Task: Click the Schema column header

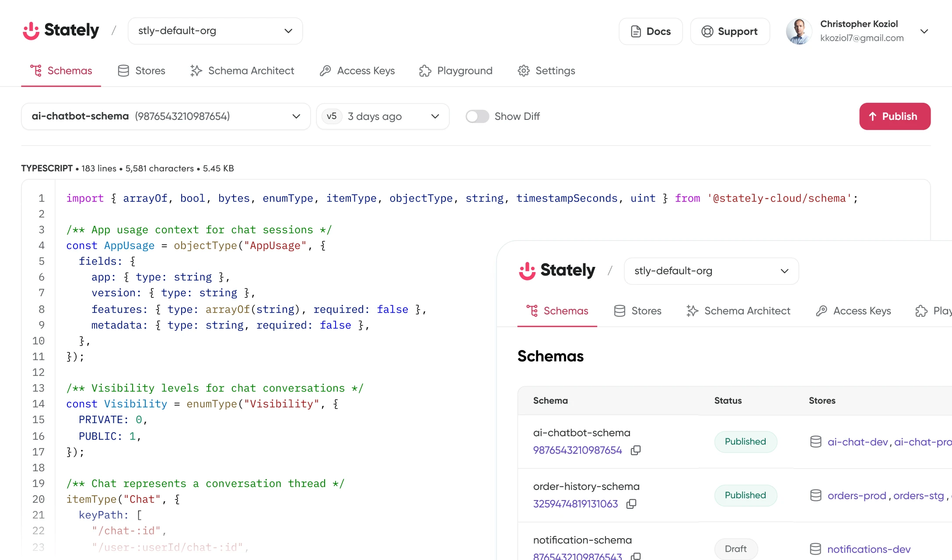Action: click(550, 401)
